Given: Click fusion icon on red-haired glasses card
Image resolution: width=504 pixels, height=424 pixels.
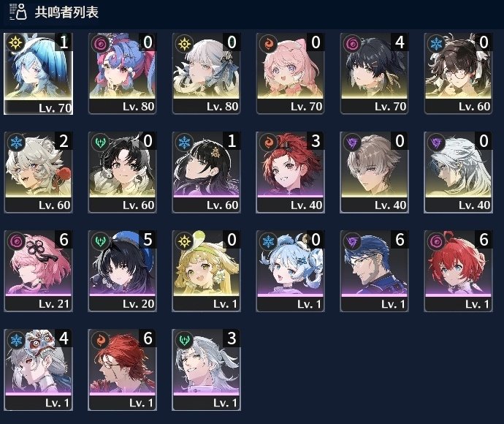Looking at the screenshot, I should coord(99,339).
